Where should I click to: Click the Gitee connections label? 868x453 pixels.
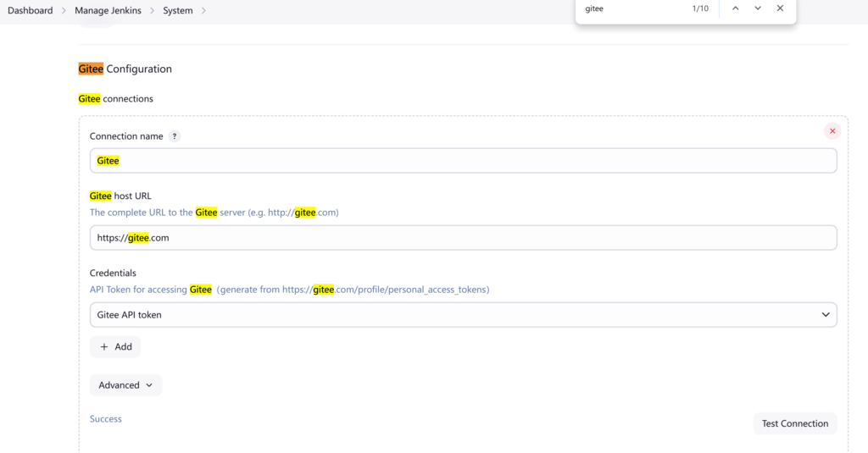click(115, 98)
